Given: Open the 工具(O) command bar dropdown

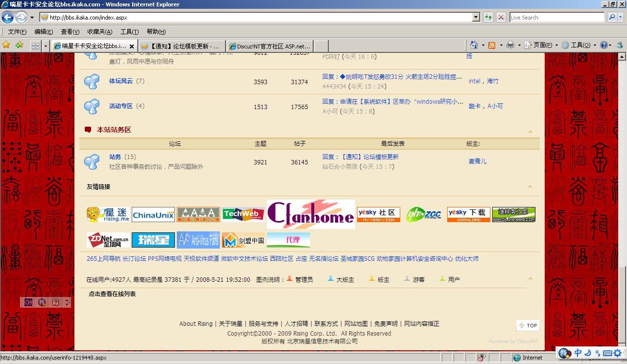Looking at the screenshot, I should point(579,45).
